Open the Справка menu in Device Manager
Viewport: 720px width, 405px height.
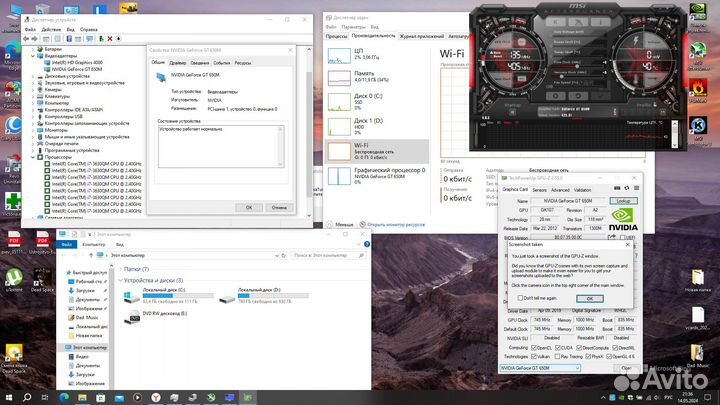tap(89, 29)
